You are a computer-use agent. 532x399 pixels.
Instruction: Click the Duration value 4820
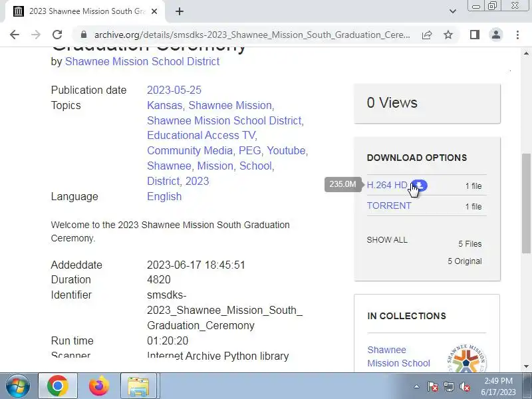click(159, 279)
